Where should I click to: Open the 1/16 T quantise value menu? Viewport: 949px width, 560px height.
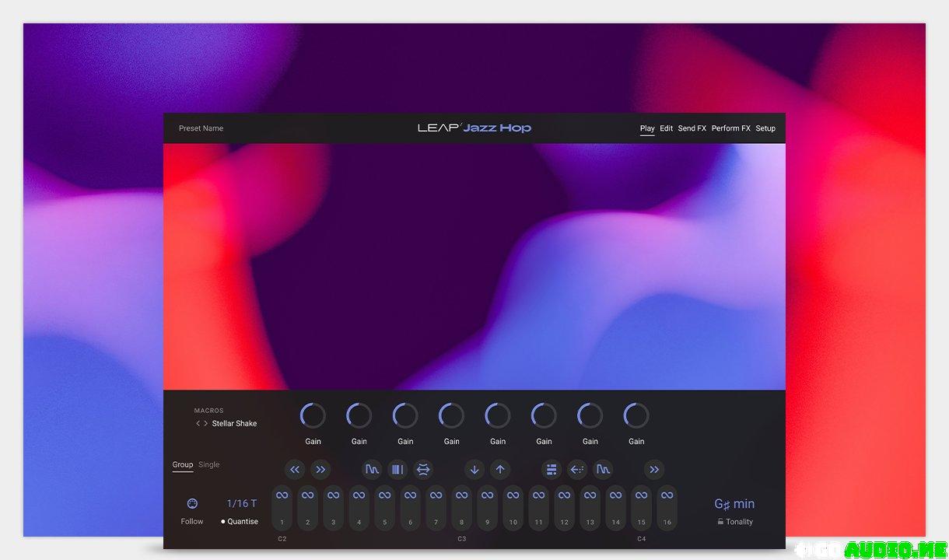click(241, 503)
